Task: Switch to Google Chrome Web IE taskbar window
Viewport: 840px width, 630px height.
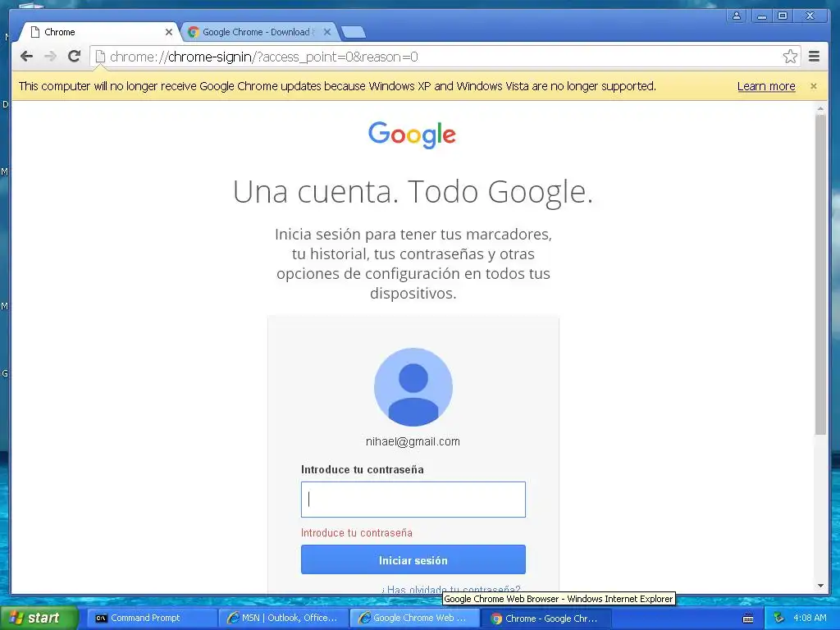Action: [414, 619]
